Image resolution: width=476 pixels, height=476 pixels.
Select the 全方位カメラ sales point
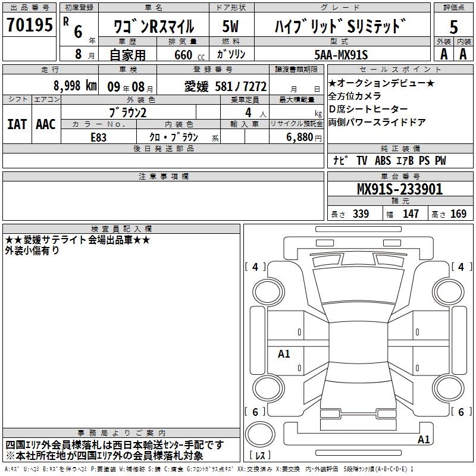pos(355,96)
